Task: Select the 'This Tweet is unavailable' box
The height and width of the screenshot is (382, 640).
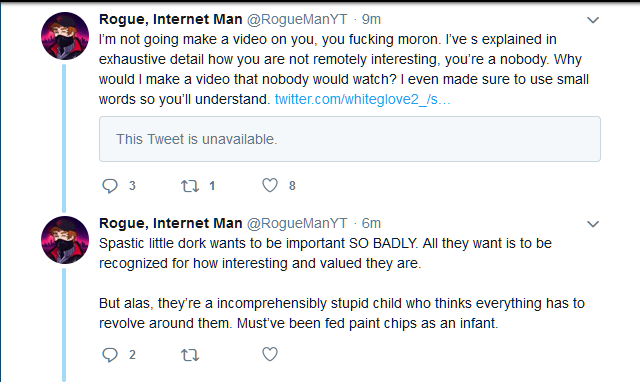Action: 350,139
